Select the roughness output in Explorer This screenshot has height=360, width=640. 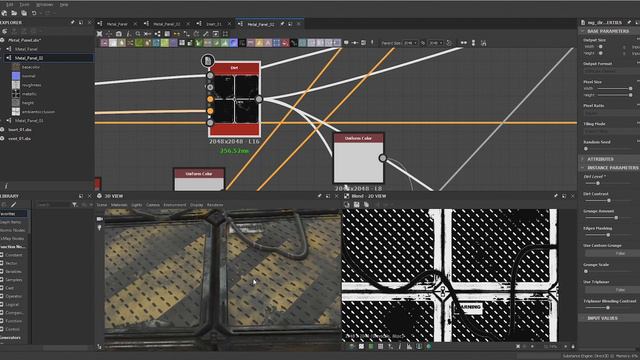coord(31,85)
